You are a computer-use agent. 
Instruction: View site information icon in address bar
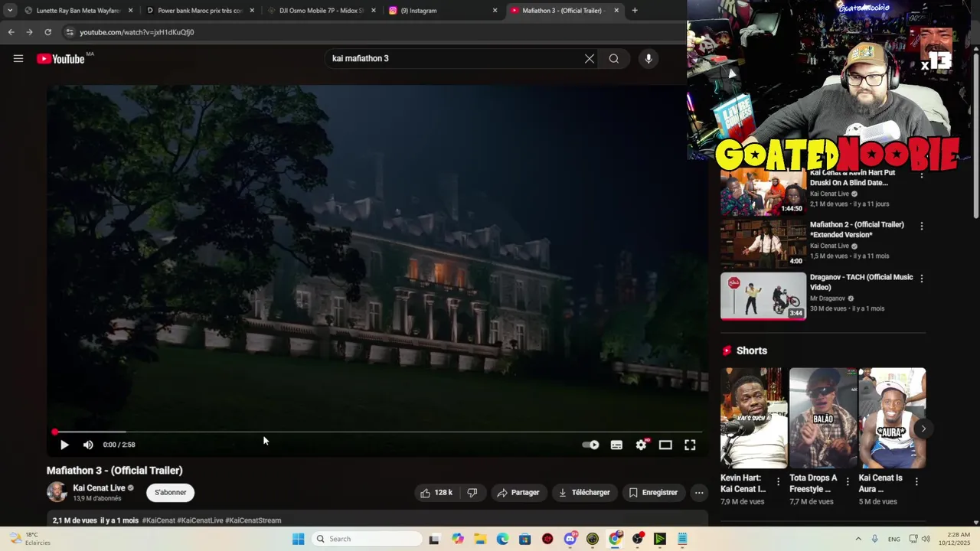(x=70, y=32)
